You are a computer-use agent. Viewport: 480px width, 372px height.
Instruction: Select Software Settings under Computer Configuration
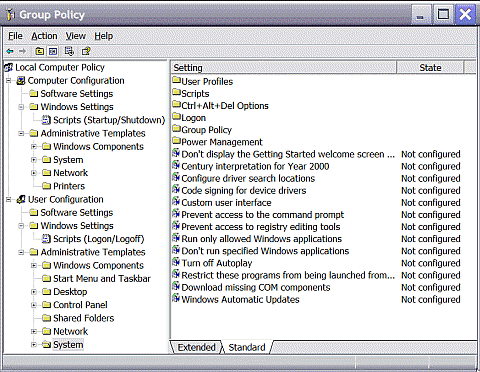click(x=77, y=94)
